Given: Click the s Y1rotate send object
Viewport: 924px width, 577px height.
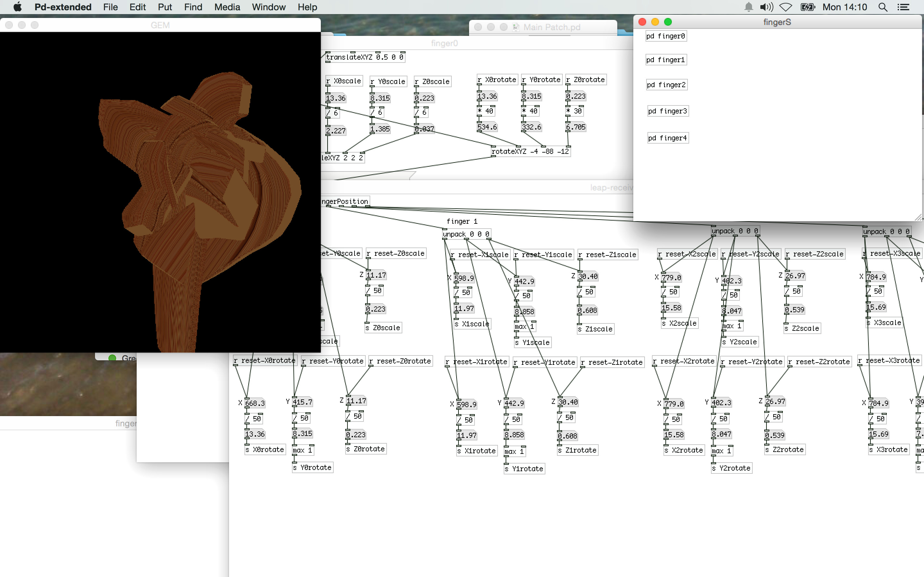Looking at the screenshot, I should pyautogui.click(x=524, y=469).
